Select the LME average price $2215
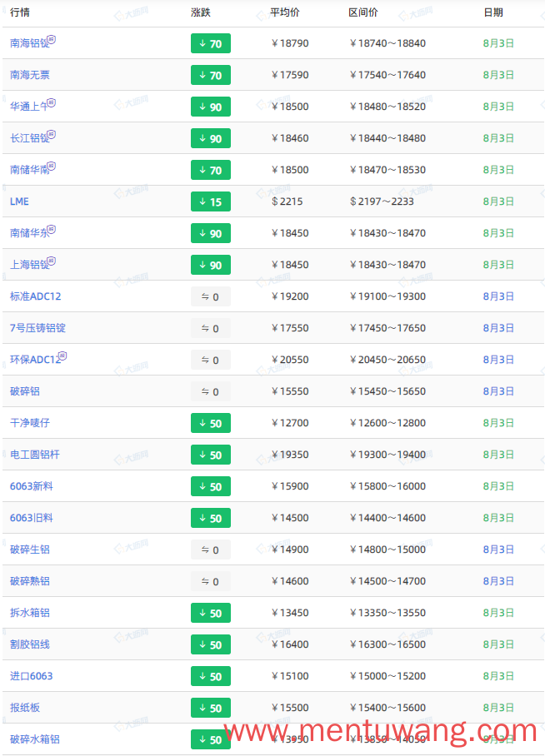 287,201
